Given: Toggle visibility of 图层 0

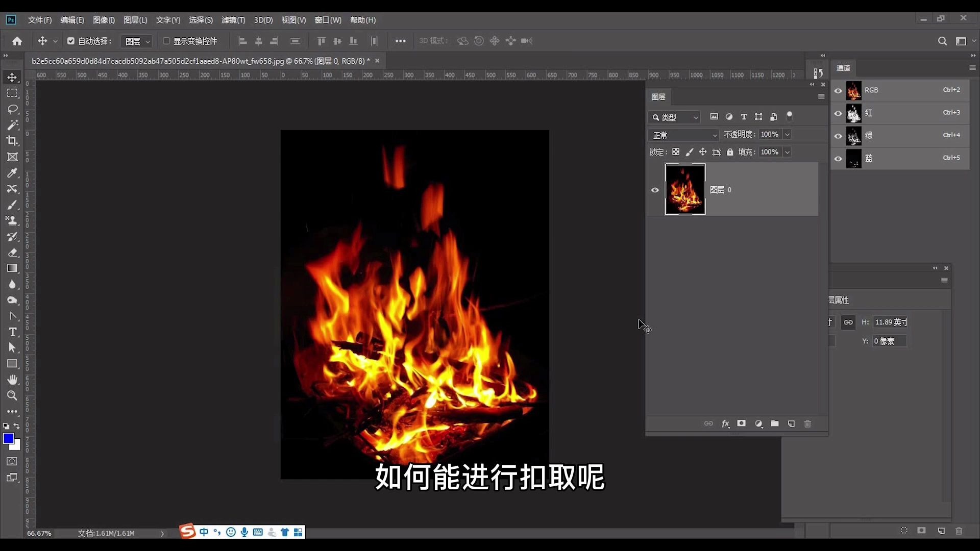Looking at the screenshot, I should point(655,189).
